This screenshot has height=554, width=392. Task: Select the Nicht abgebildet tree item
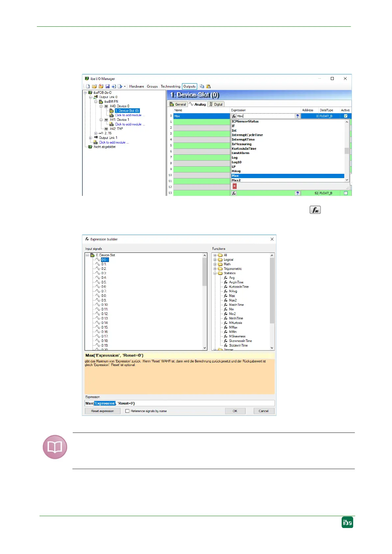point(105,147)
